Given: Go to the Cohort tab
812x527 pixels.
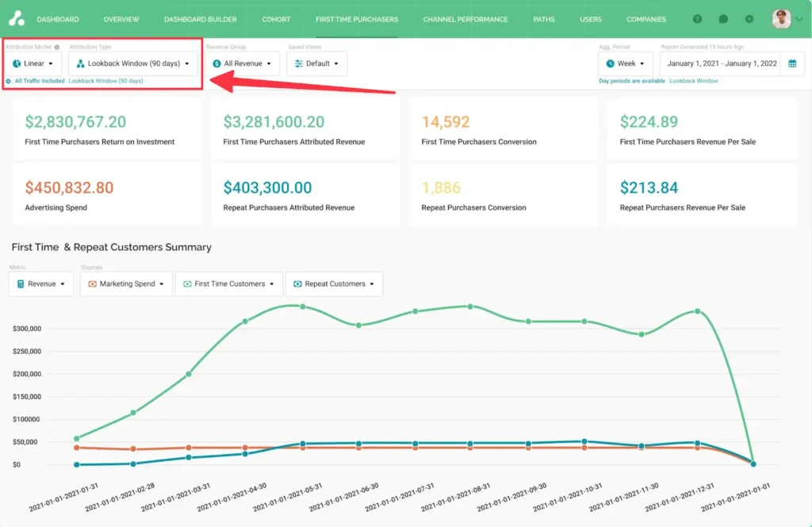Looking at the screenshot, I should (x=276, y=19).
